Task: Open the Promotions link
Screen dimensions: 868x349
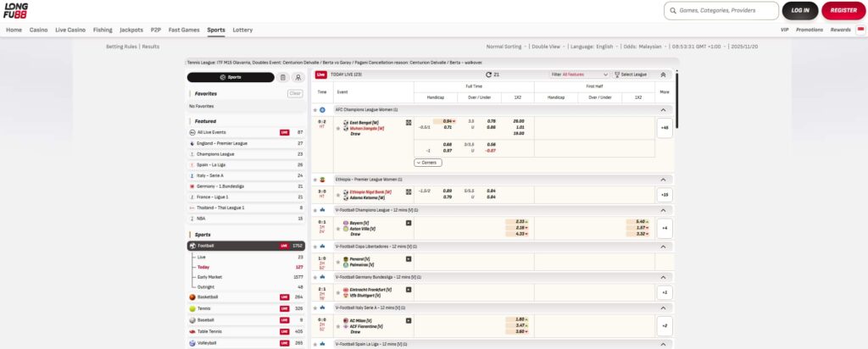Action: point(810,30)
